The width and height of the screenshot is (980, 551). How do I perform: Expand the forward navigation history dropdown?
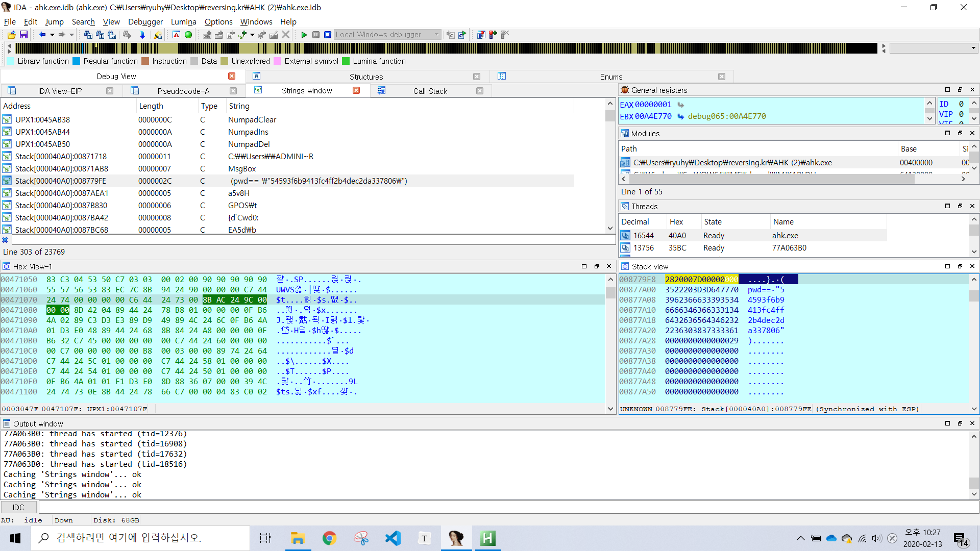pos(71,35)
